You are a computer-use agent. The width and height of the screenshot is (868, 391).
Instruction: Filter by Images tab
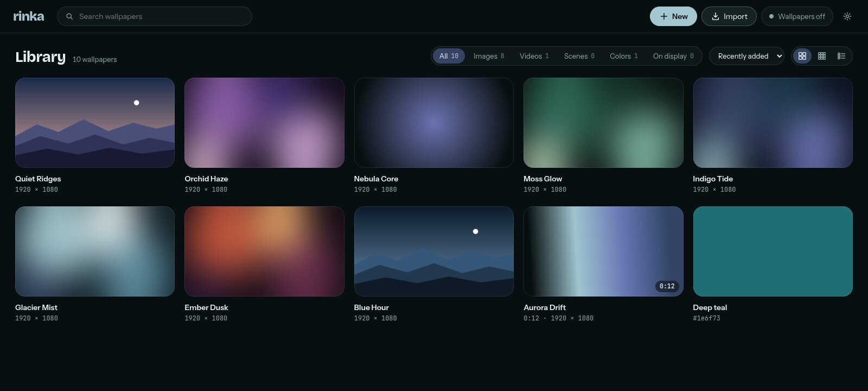tap(489, 56)
